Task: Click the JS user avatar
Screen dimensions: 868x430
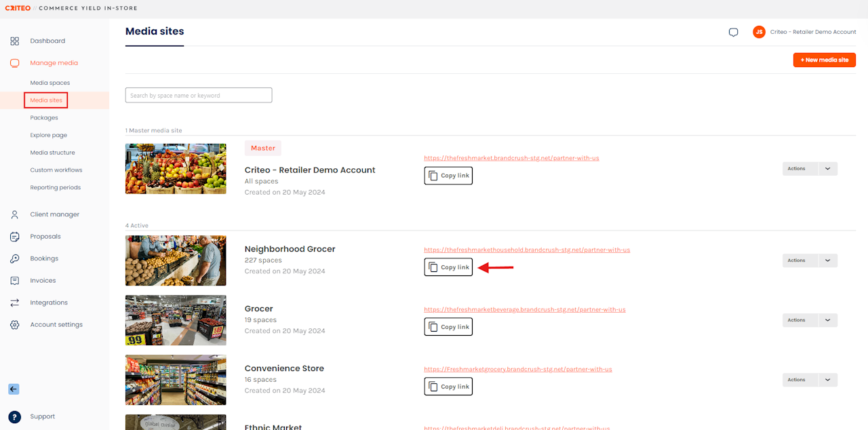Action: 759,32
